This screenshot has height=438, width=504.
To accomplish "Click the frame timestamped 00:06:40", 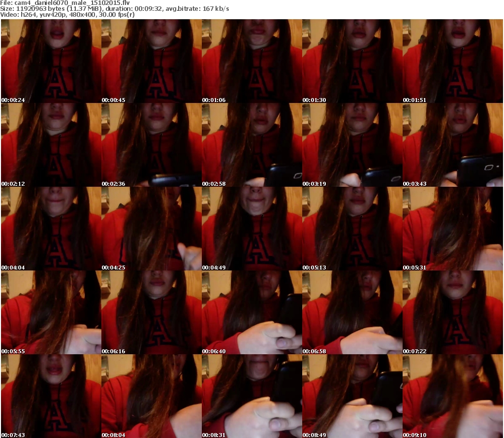I will 252,312.
